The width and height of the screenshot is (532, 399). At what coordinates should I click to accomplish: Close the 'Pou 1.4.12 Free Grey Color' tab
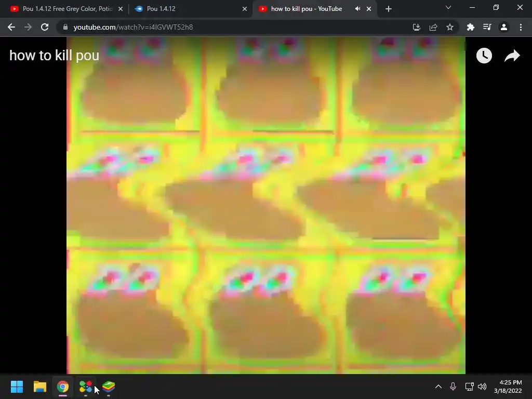(121, 9)
